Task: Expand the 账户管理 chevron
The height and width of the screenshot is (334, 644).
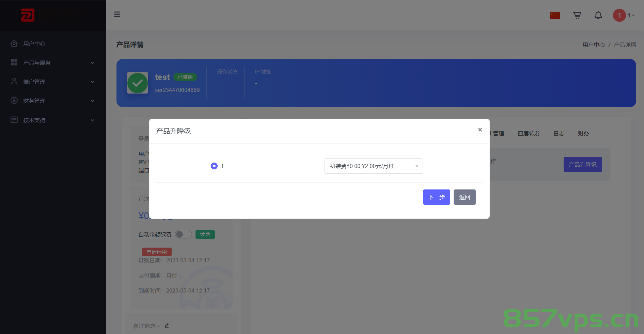Action: coord(93,82)
